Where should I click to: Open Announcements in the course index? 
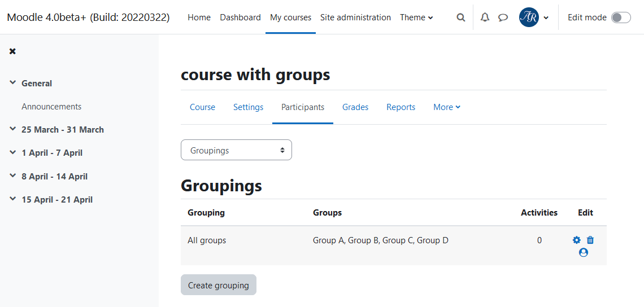click(51, 107)
